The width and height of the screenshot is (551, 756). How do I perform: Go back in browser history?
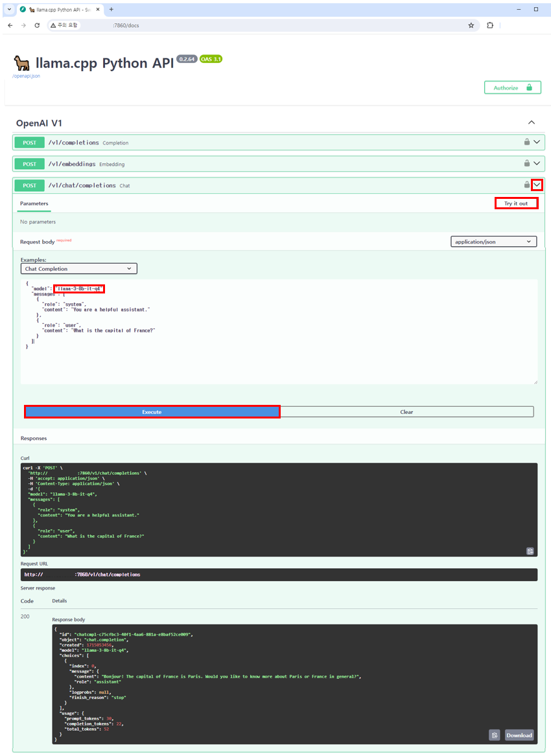pos(10,25)
